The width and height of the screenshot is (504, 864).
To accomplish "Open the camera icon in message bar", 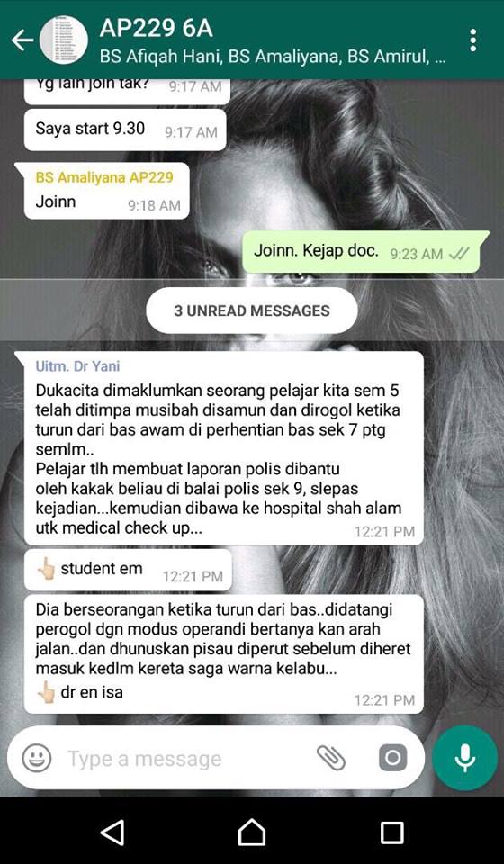I will point(392,758).
